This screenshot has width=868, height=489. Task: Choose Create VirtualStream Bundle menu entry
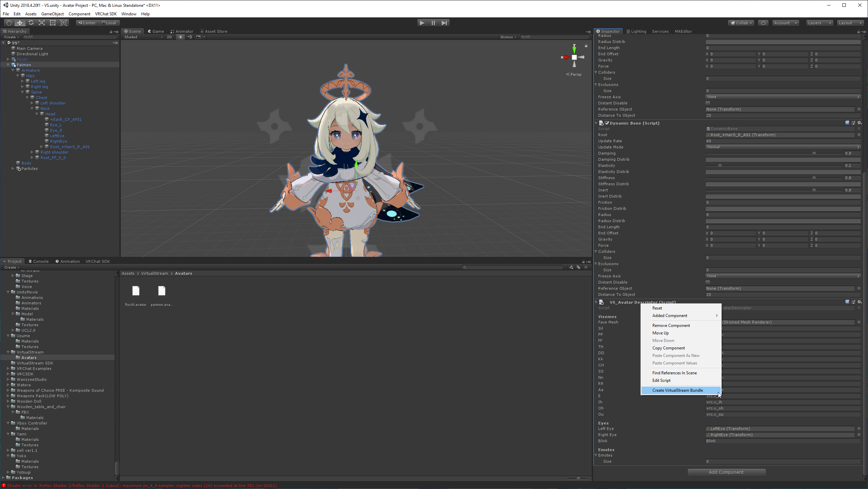pos(677,390)
